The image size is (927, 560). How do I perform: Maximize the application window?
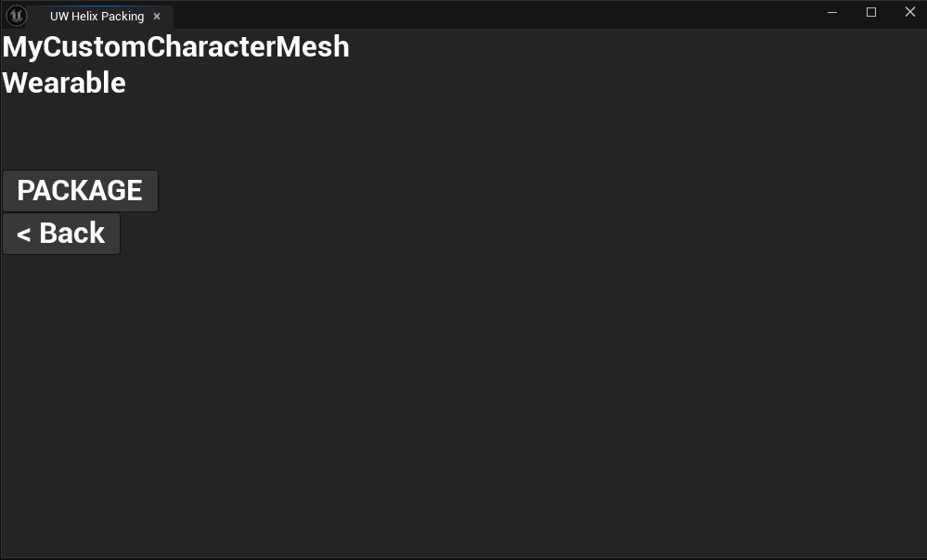coord(871,12)
